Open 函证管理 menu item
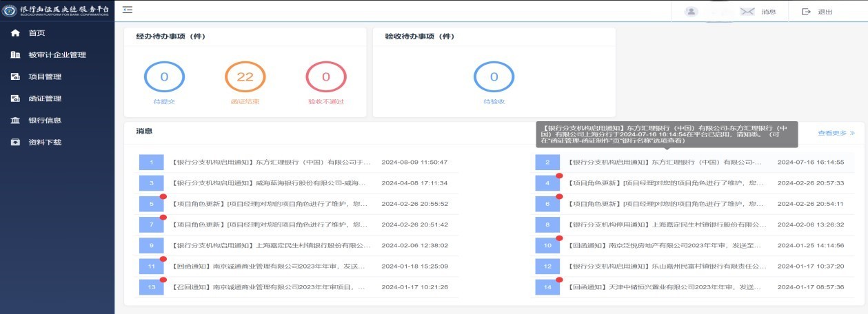Screen dimensions: 868x314 point(45,98)
